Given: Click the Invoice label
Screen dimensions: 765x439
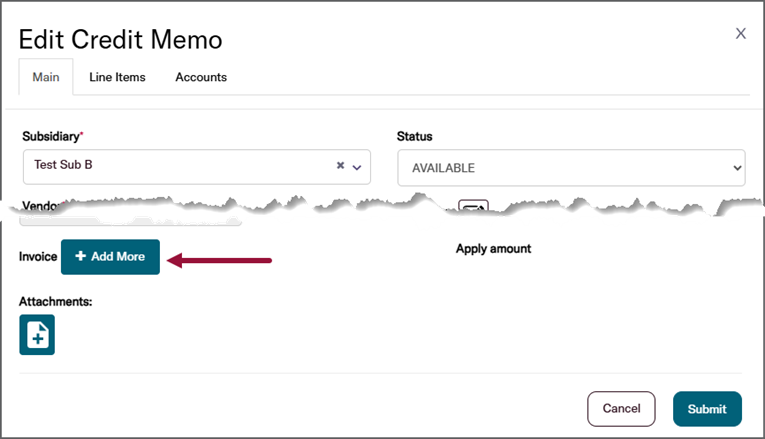Looking at the screenshot, I should [38, 257].
